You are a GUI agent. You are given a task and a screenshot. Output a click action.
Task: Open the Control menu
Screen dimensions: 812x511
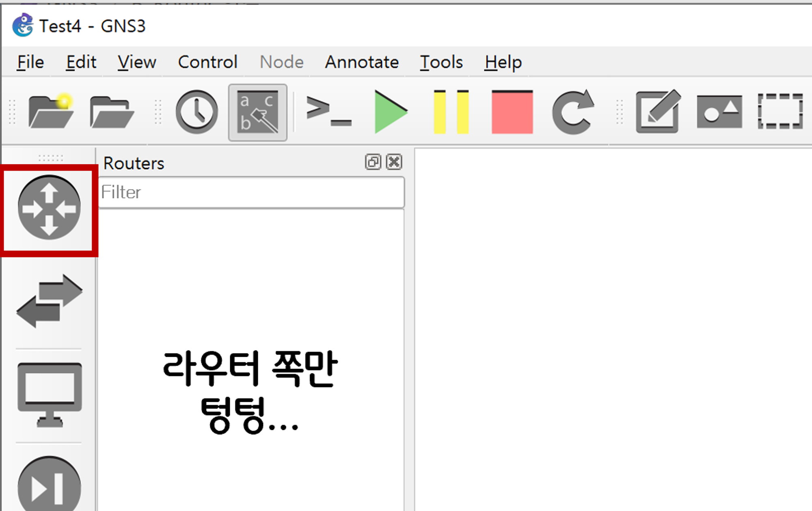207,62
